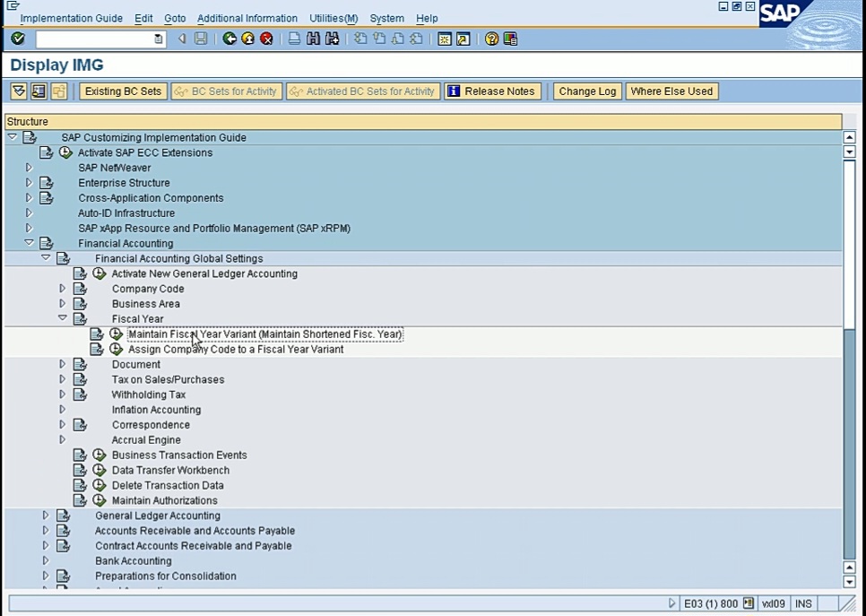Collapse Financial Accounting Global Settings node
The width and height of the screenshot is (866, 616).
(46, 258)
